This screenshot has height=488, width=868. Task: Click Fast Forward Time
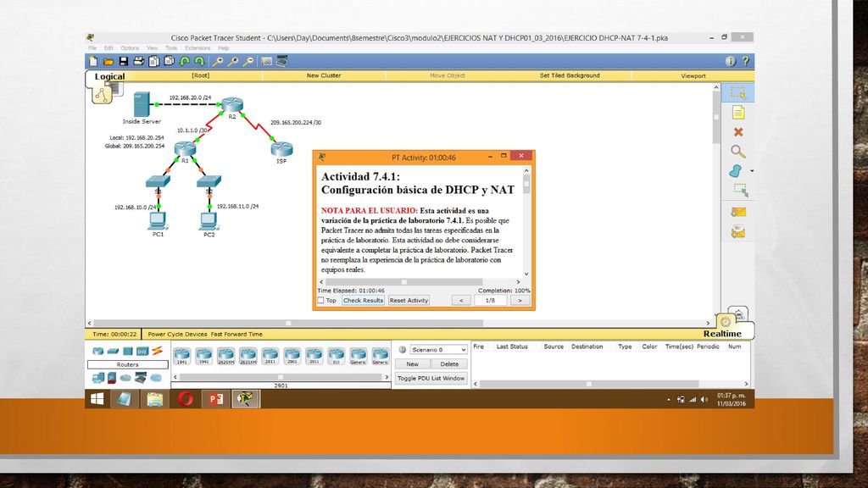[236, 334]
